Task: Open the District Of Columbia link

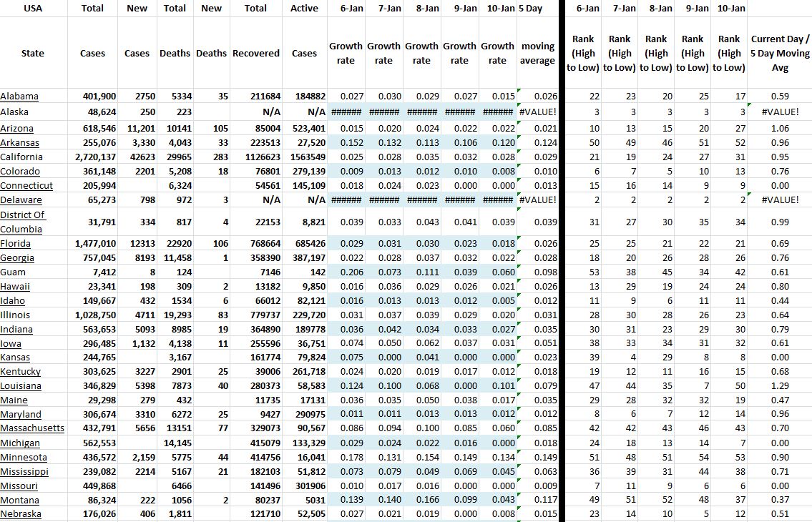Action: click(22, 222)
